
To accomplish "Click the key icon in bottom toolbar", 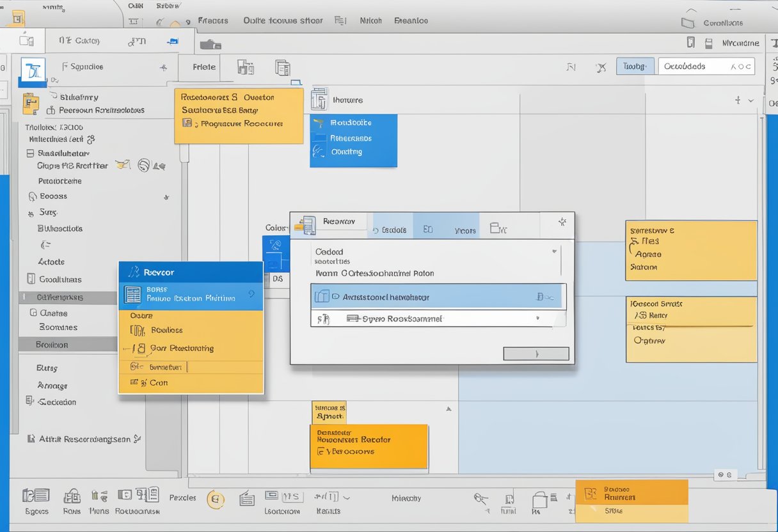I will (x=481, y=498).
